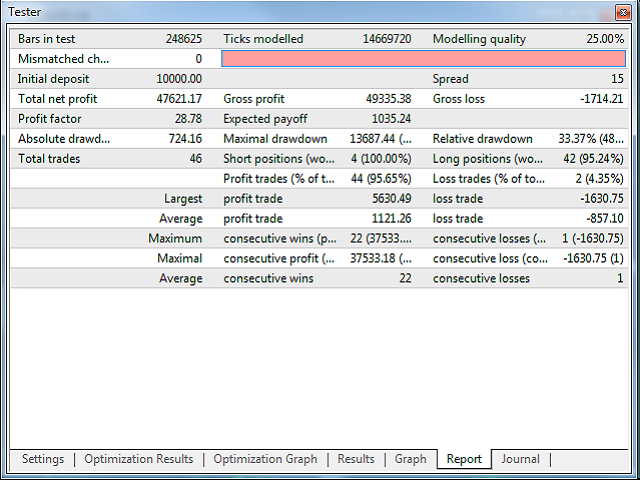
Task: Click the pink mismatched chart errors bar
Action: click(x=422, y=59)
